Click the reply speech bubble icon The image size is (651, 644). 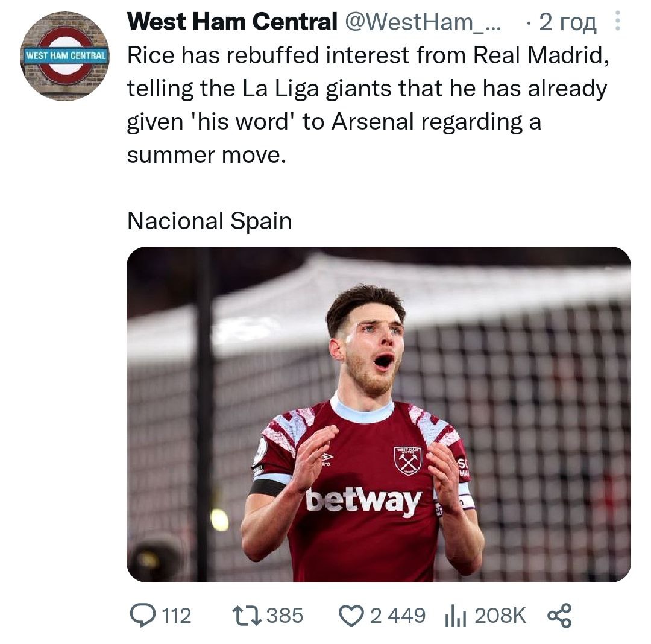(x=143, y=616)
